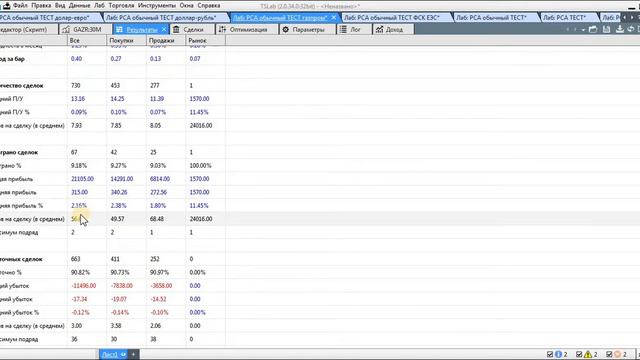This screenshot has width=640, height=360.
Task: Open the Сделки tab
Action: 193,29
